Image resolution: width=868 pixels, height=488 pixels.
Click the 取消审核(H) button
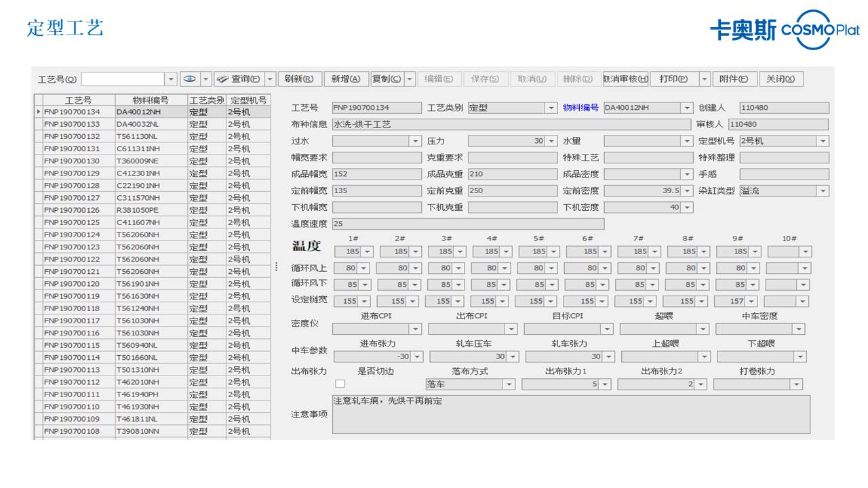tap(625, 79)
